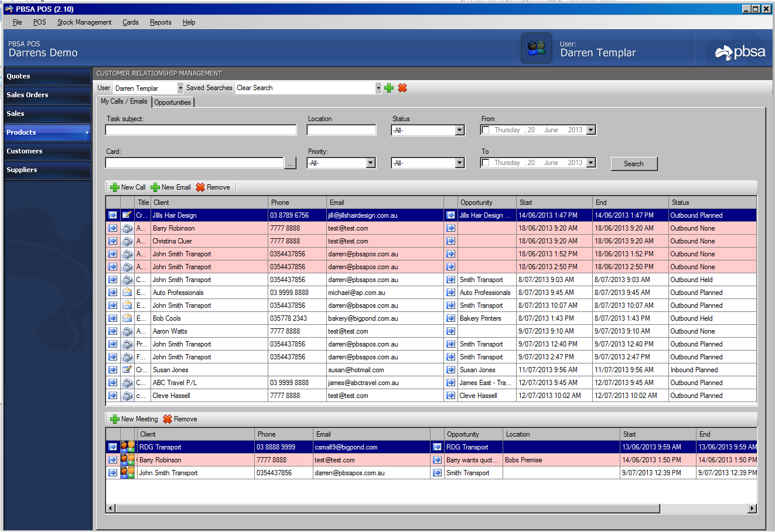Switch to the Opportunities tab
The width and height of the screenshot is (775, 532).
(173, 102)
